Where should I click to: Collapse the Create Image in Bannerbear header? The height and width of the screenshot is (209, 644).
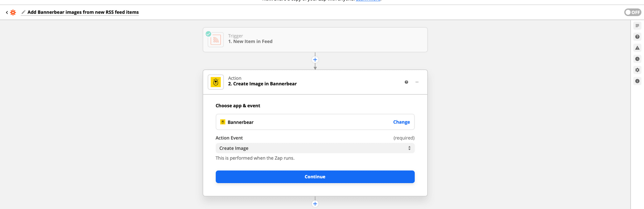pos(315,82)
